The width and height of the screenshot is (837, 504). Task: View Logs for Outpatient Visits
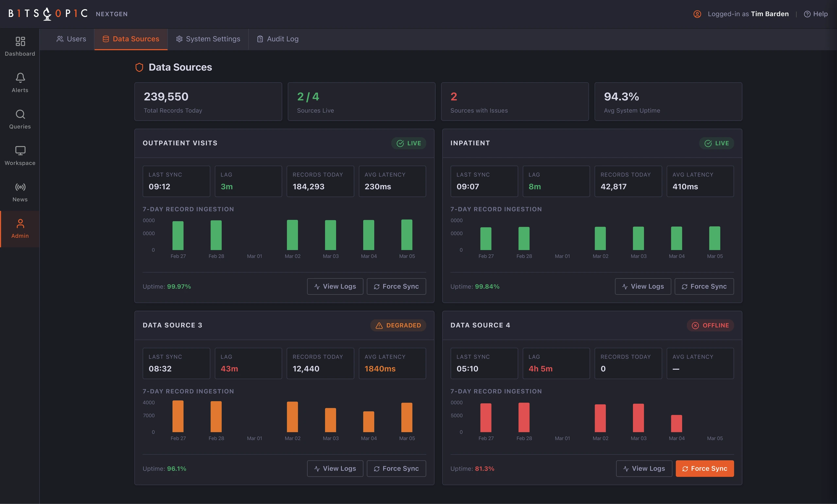[335, 286]
